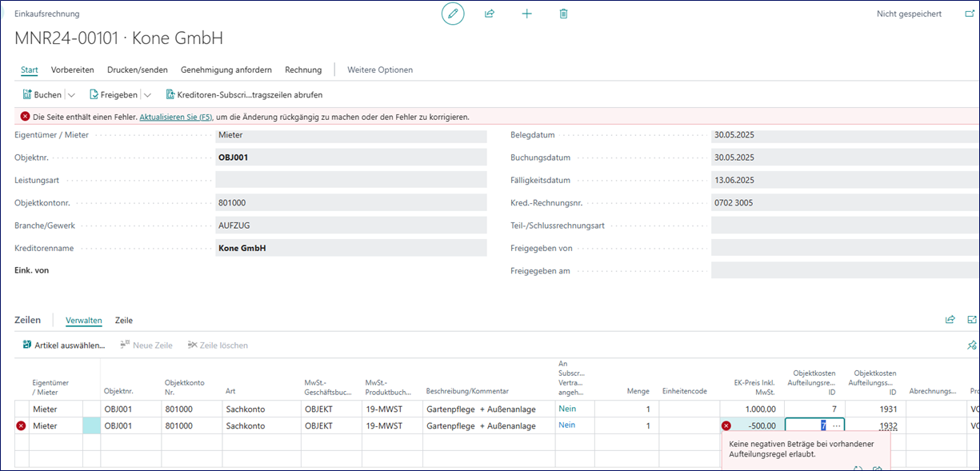
Task: Click Kreditoren-Subscri...tragszeilen abrufen button
Action: click(244, 94)
